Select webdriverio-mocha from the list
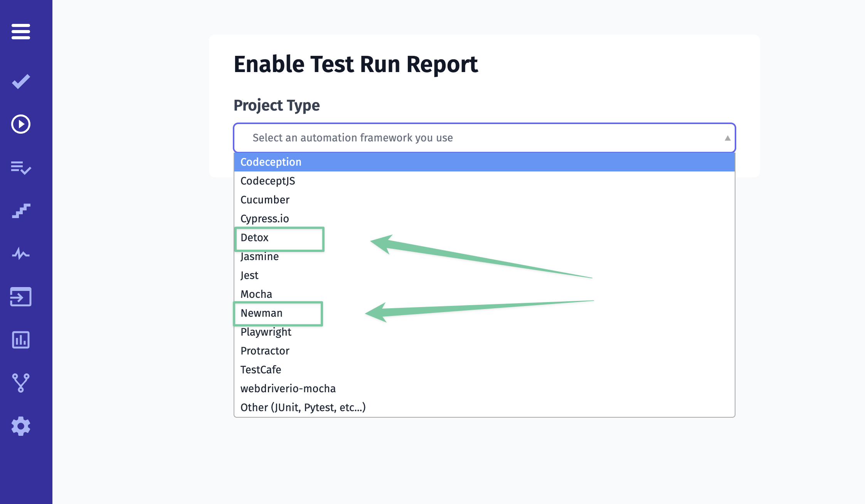 pos(485,388)
